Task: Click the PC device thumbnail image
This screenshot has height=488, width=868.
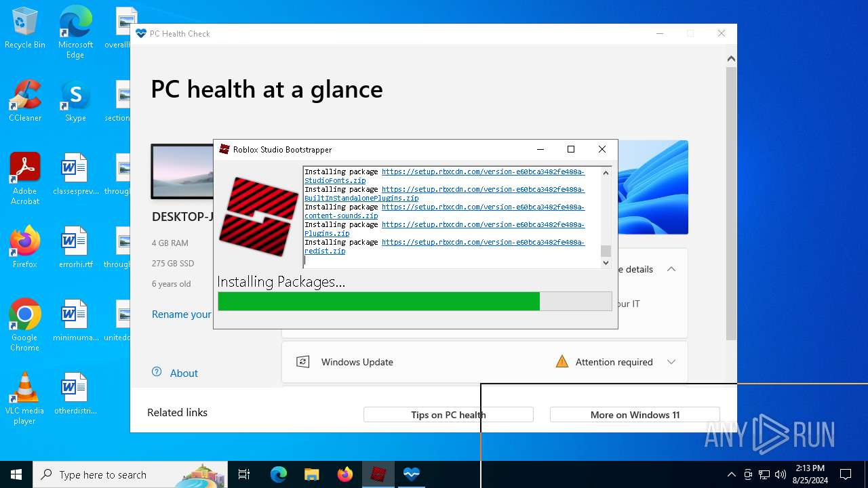Action: coord(183,171)
